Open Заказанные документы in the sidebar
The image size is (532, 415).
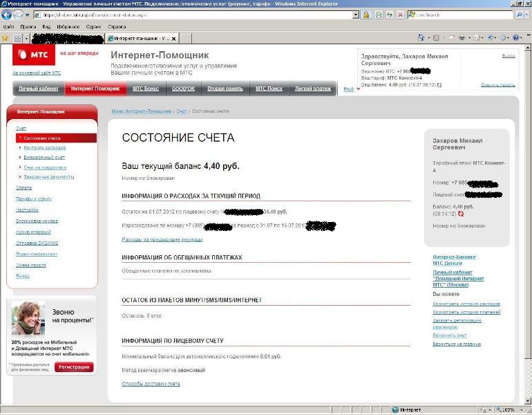49,177
